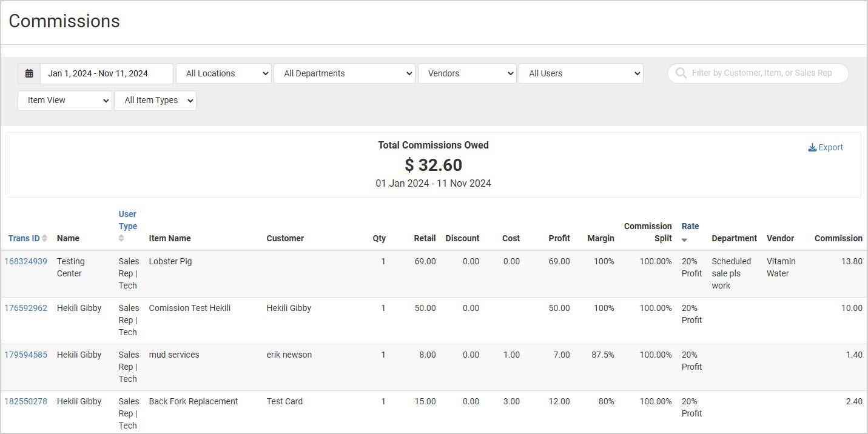
Task: Expand the All Departments dropdown
Action: (x=345, y=73)
